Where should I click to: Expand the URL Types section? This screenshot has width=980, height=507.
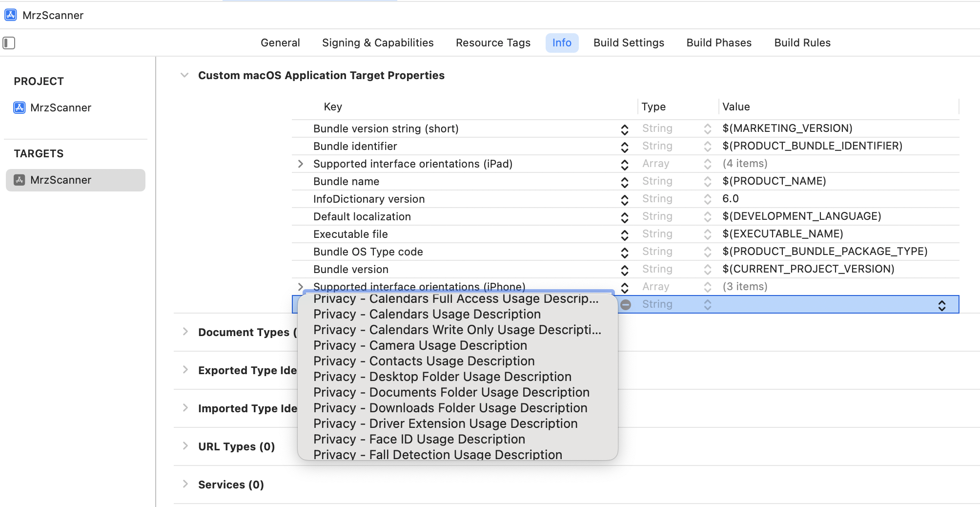(x=185, y=446)
